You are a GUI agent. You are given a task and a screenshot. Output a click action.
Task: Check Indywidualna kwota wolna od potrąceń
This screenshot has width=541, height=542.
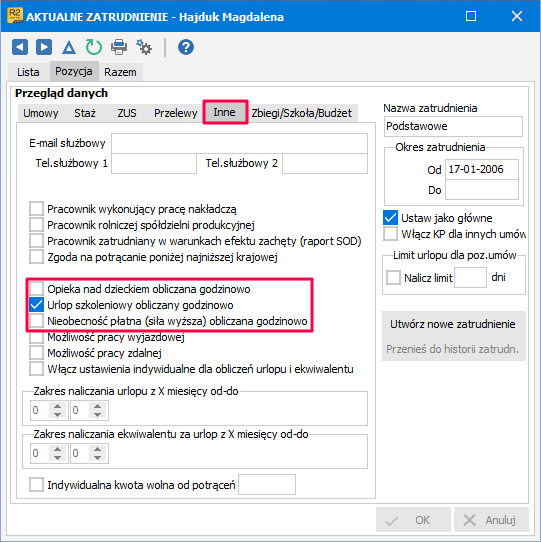click(x=37, y=485)
